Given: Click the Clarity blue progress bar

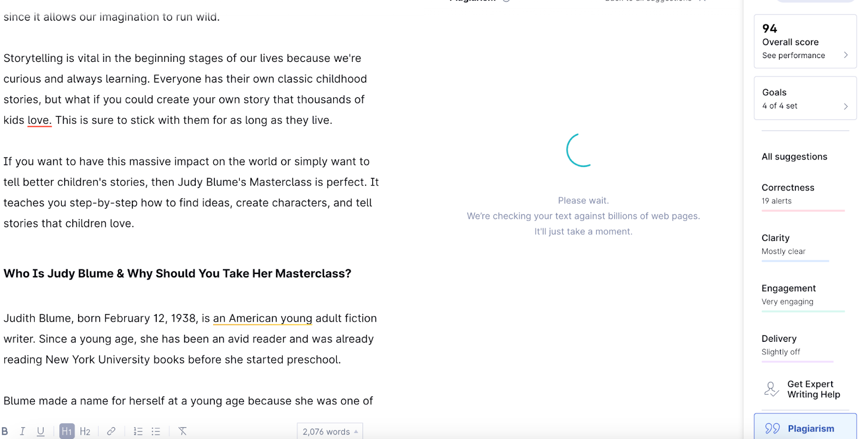Looking at the screenshot, I should [795, 261].
